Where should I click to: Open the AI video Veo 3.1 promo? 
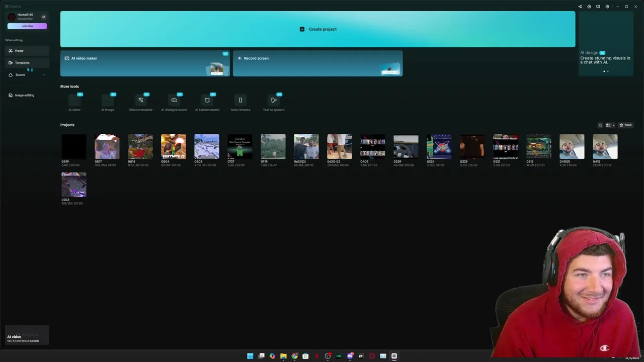pos(27,335)
